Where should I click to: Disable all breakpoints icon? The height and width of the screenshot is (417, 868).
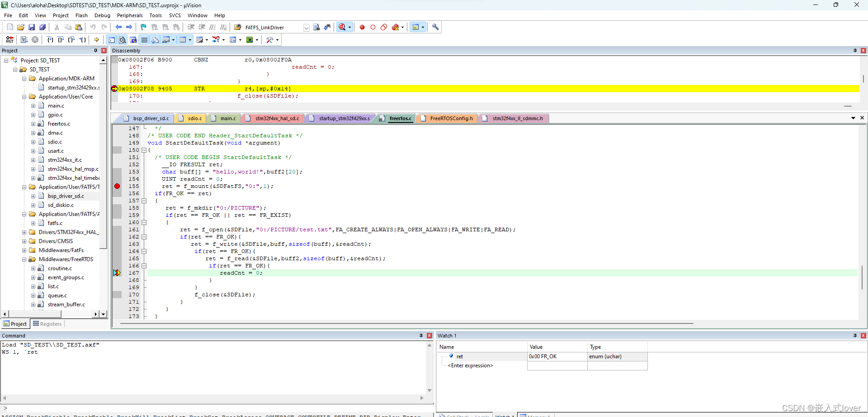click(x=384, y=27)
